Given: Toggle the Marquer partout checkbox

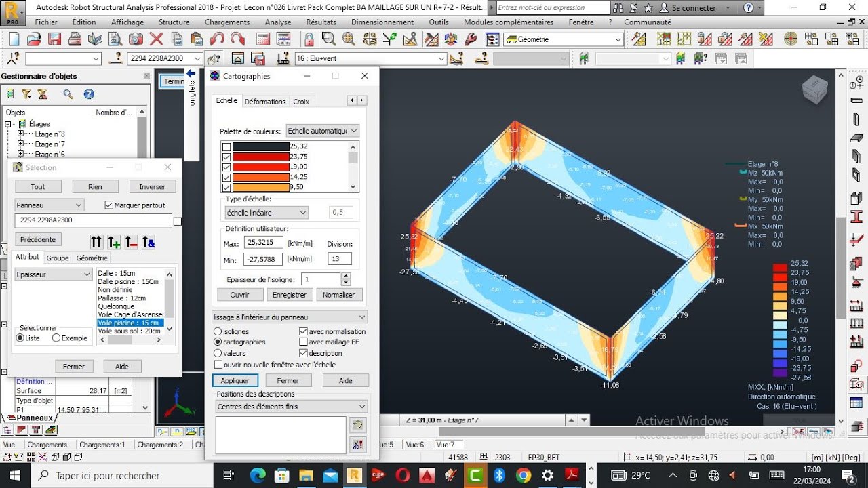Looking at the screenshot, I should point(109,205).
